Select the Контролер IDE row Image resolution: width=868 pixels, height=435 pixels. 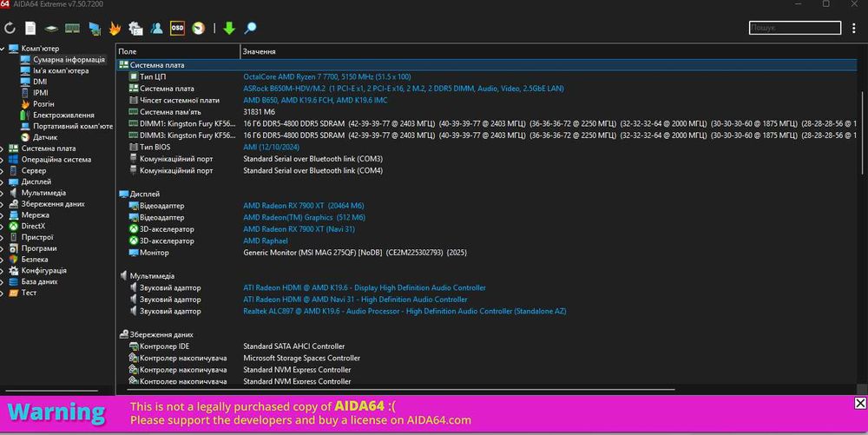[487, 346]
